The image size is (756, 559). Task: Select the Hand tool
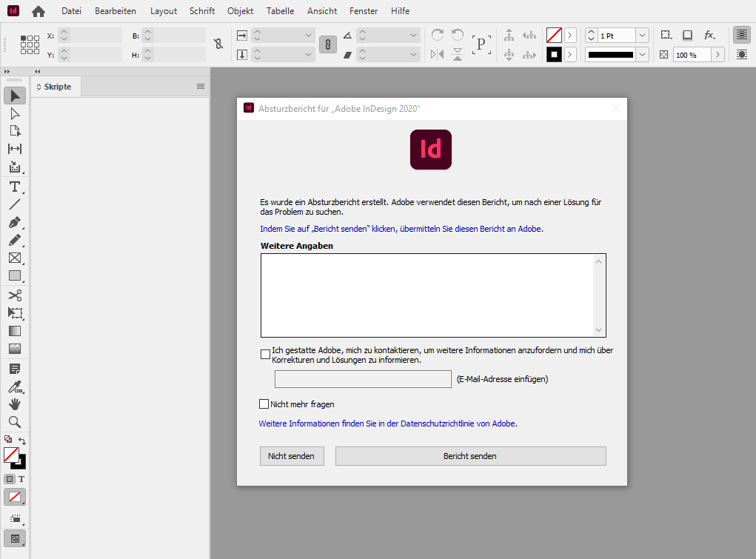tap(13, 404)
